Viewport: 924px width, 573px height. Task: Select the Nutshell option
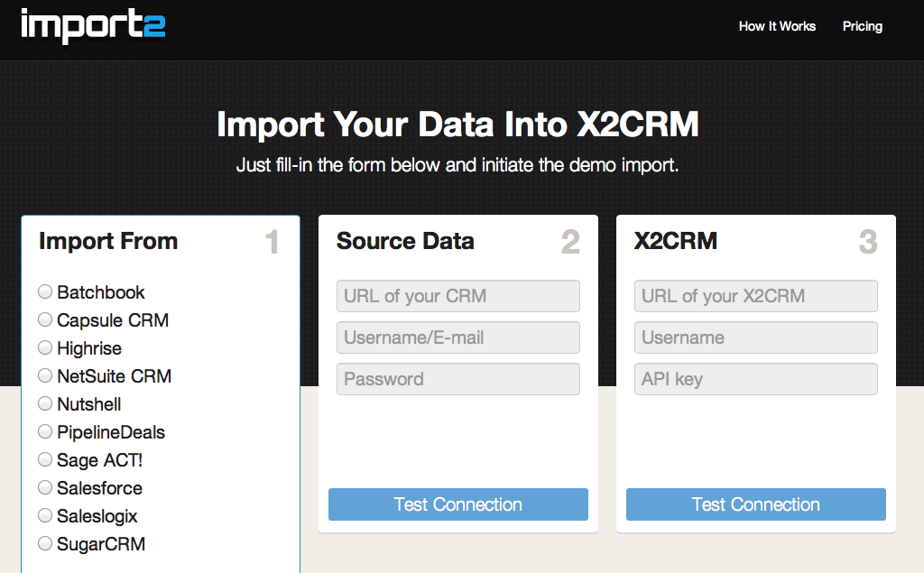click(x=45, y=404)
